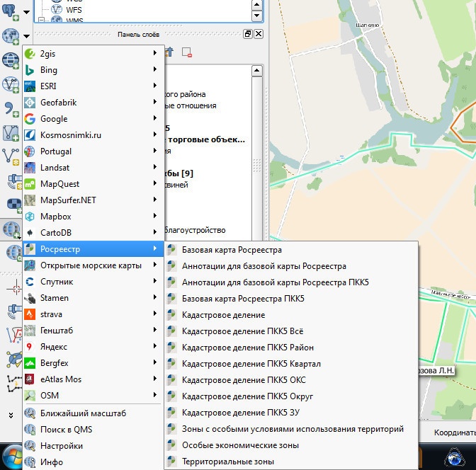The image size is (476, 470).
Task: Click the Открытые морские карты anchor icon
Action: 30,265
